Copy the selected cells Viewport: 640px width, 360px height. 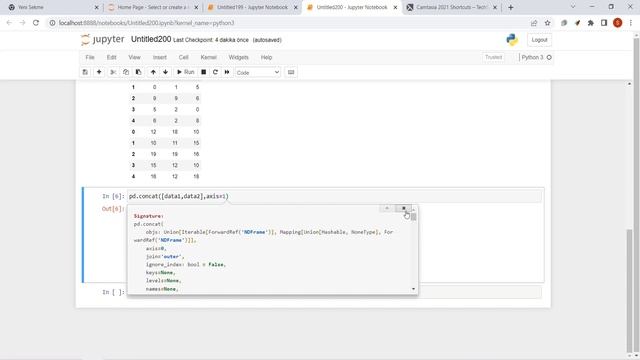(126, 72)
